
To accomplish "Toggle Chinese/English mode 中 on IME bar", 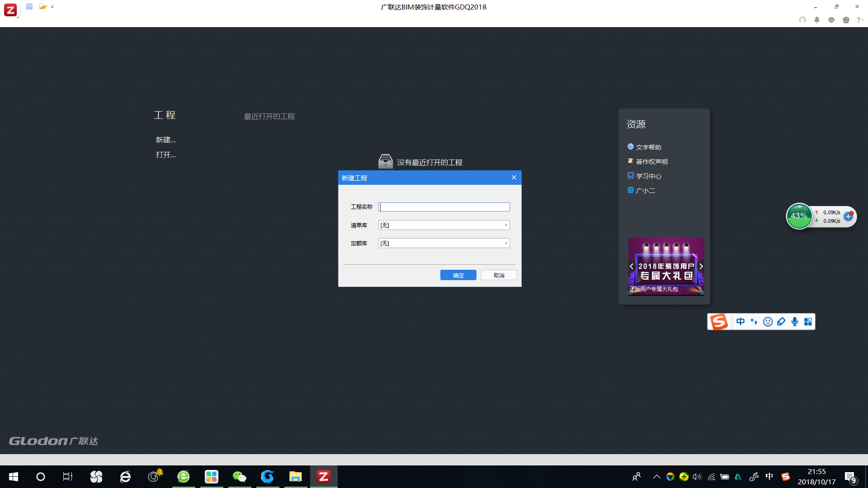I will pyautogui.click(x=741, y=322).
